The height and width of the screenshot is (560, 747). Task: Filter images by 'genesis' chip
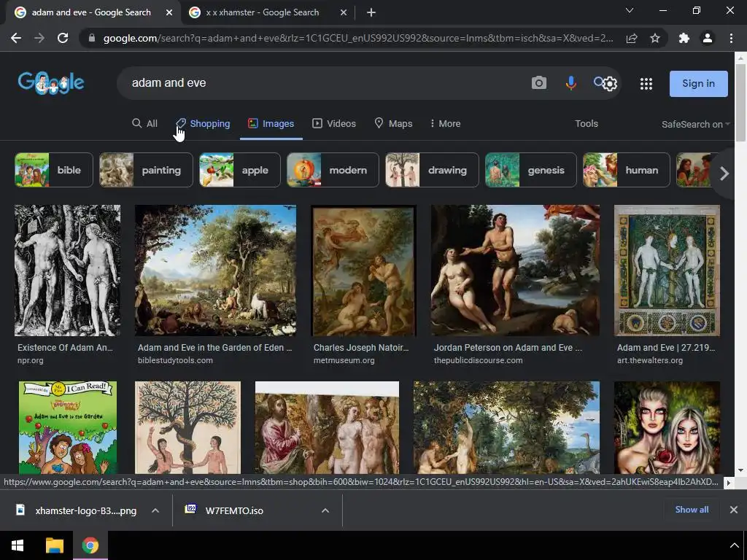pyautogui.click(x=530, y=170)
